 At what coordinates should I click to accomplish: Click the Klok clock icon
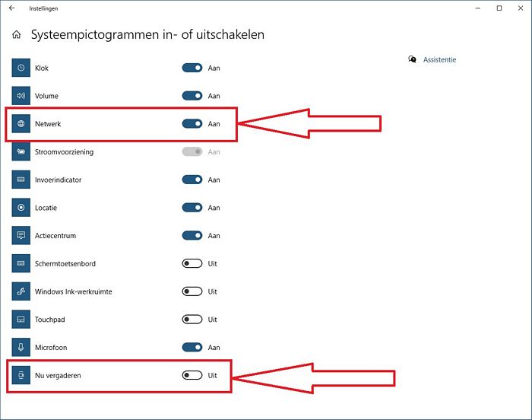[x=21, y=68]
